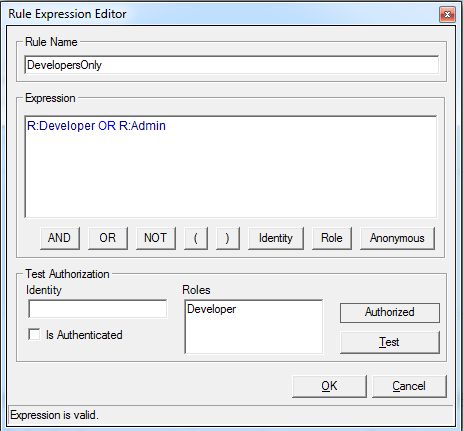
Task: Click the 'Expression is valid.' status bar
Action: point(231,415)
